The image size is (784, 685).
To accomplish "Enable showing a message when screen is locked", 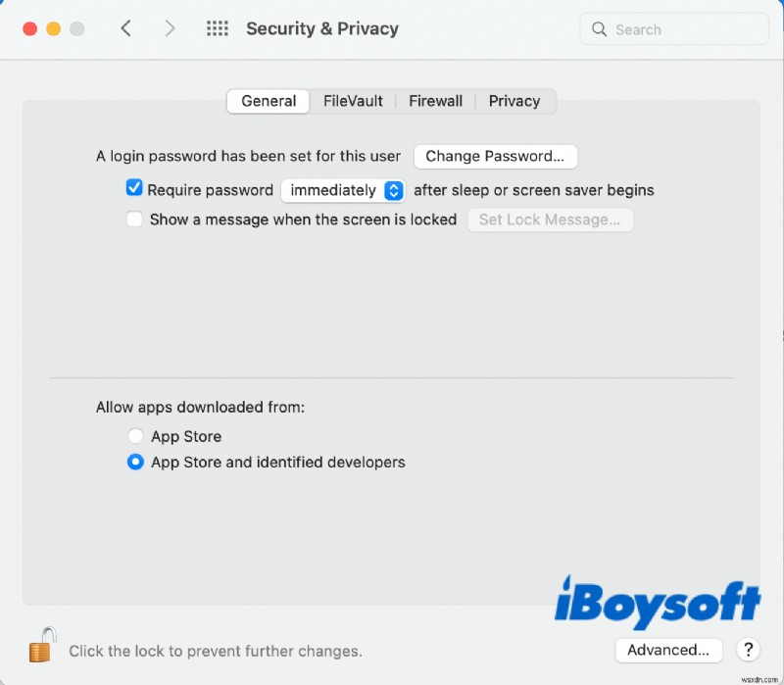I will (134, 220).
